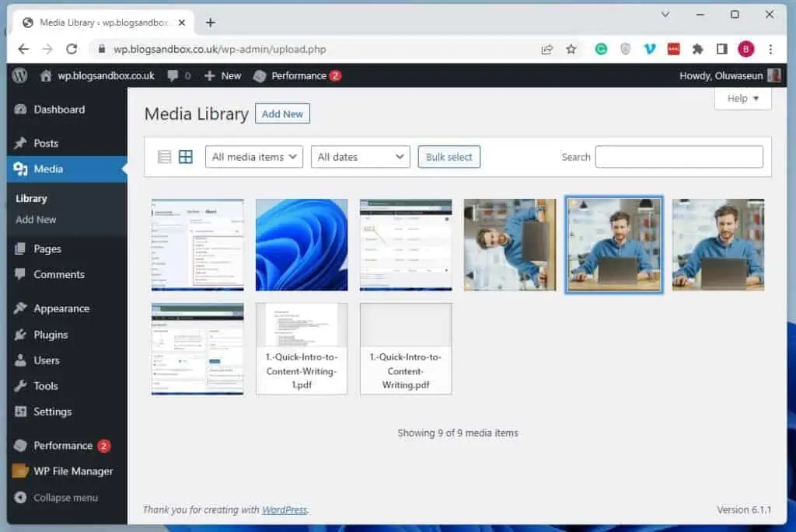
Task: Open Pages in the sidebar
Action: (47, 249)
